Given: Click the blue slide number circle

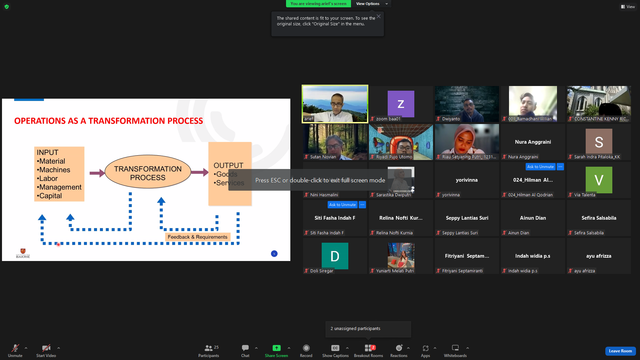Looking at the screenshot, I should pyautogui.click(x=274, y=253).
